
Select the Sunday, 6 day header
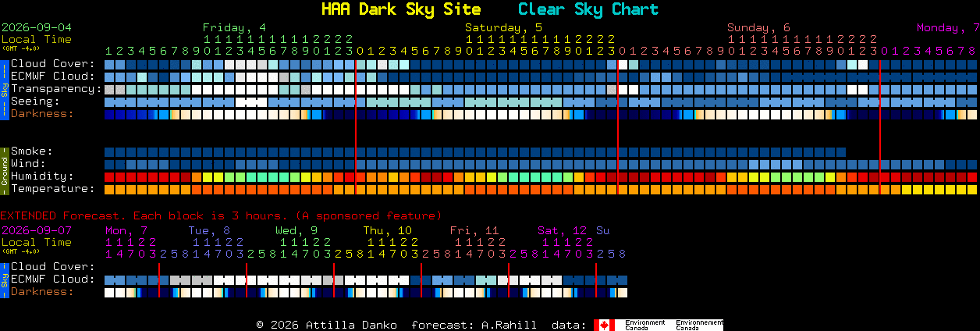pos(758,27)
